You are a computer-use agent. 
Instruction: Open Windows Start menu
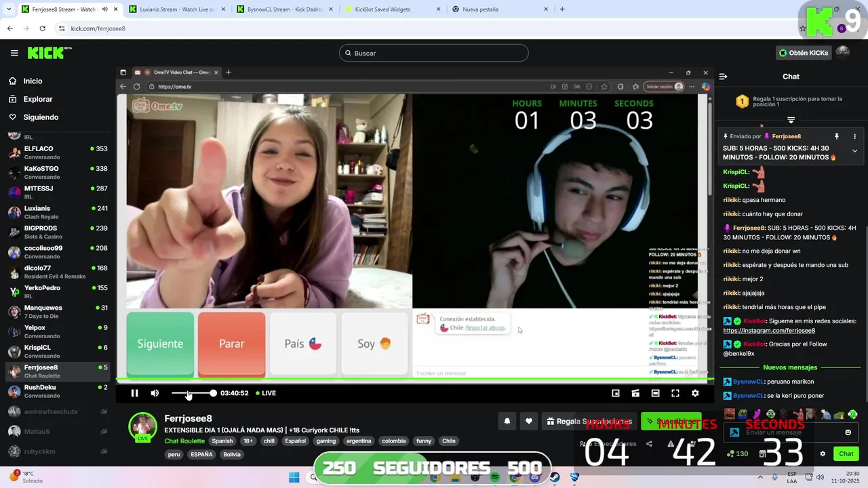[294, 477]
